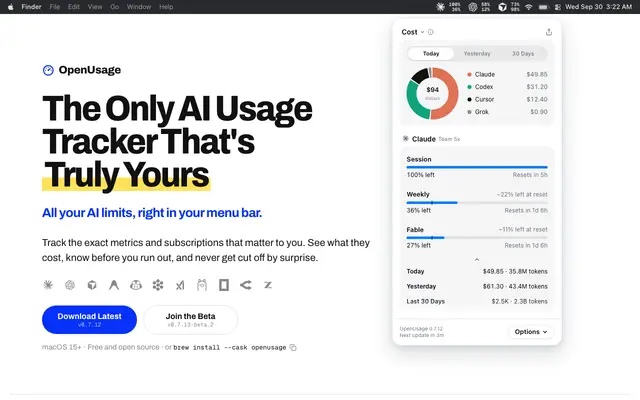Select the Today cost tab
Screen dimensions: 640x400
(431, 53)
